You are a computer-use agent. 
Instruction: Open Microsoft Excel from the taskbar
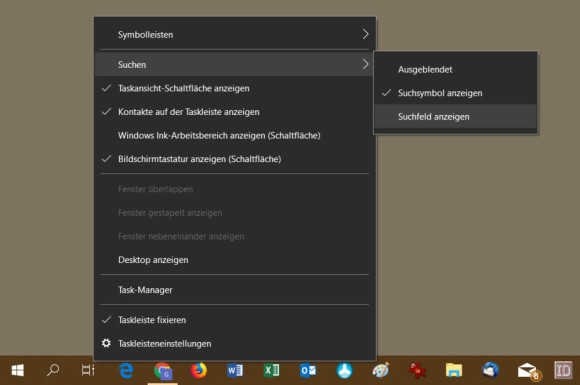272,370
